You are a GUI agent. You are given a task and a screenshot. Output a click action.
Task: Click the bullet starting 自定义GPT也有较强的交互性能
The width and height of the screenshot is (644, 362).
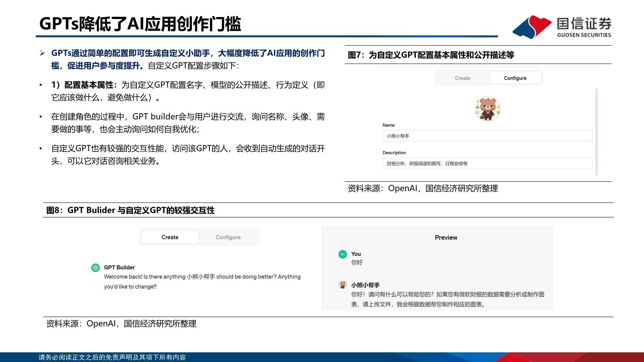(x=188, y=155)
